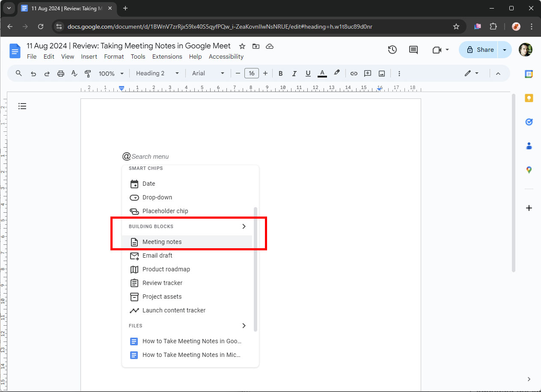Screen dimensions: 541x392
Task: Open the Edit menu
Action: pos(49,56)
